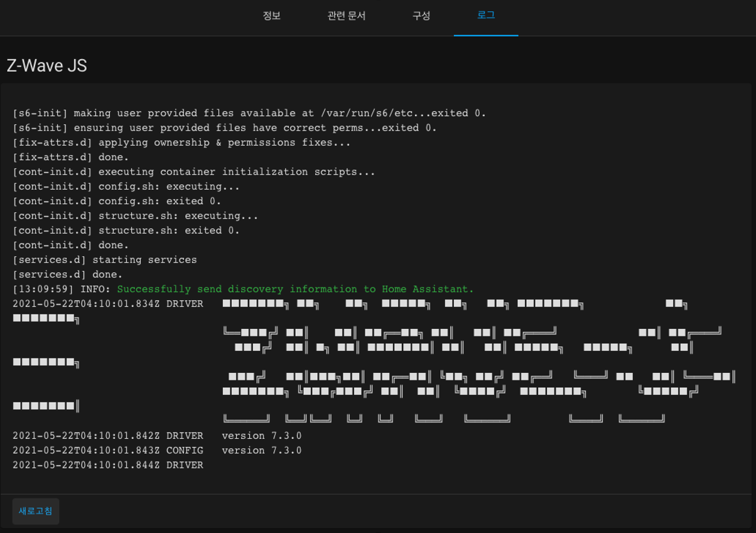Click the 'config.sh: executing...' log line

(x=126, y=186)
